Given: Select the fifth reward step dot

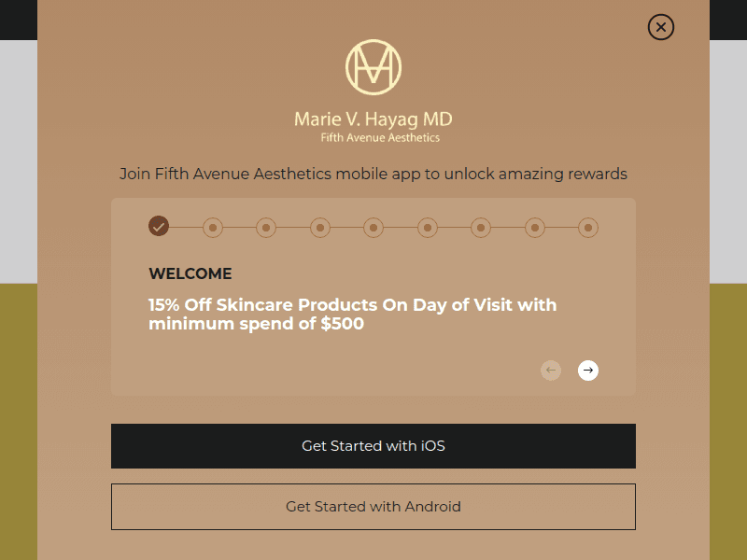Looking at the screenshot, I should coord(373,228).
